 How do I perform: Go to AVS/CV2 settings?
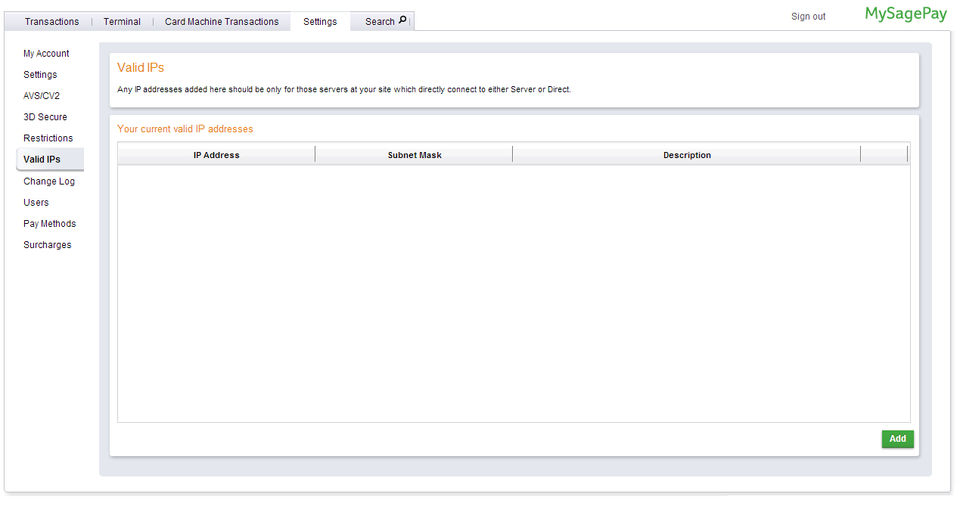(42, 96)
